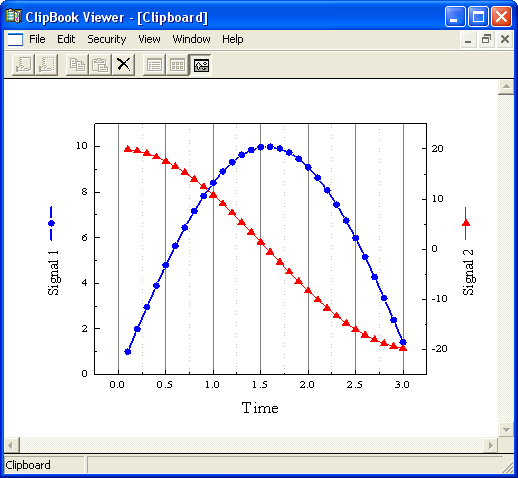The width and height of the screenshot is (518, 478).
Task: Open the File menu
Action: pos(37,39)
